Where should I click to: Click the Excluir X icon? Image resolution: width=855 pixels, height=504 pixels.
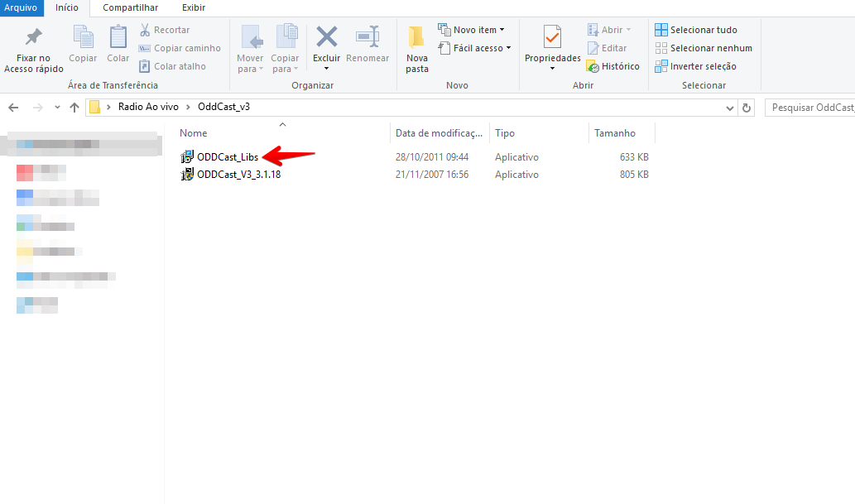[x=327, y=37]
